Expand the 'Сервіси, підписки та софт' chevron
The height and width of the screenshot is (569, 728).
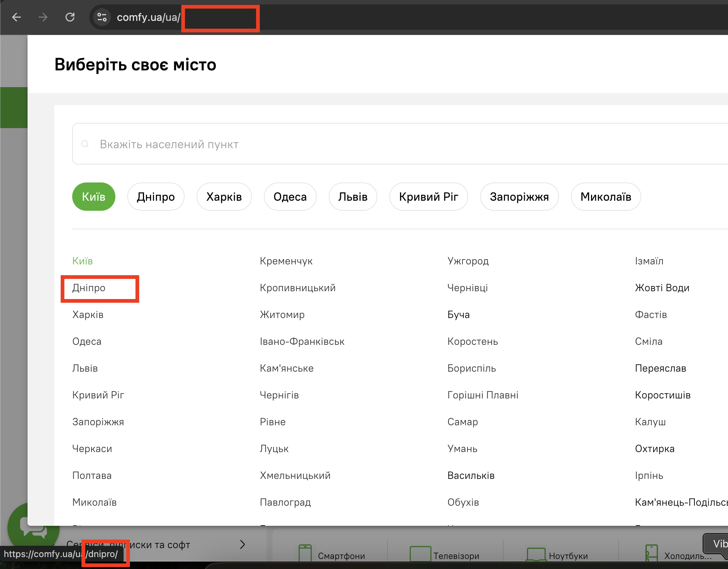pyautogui.click(x=243, y=544)
